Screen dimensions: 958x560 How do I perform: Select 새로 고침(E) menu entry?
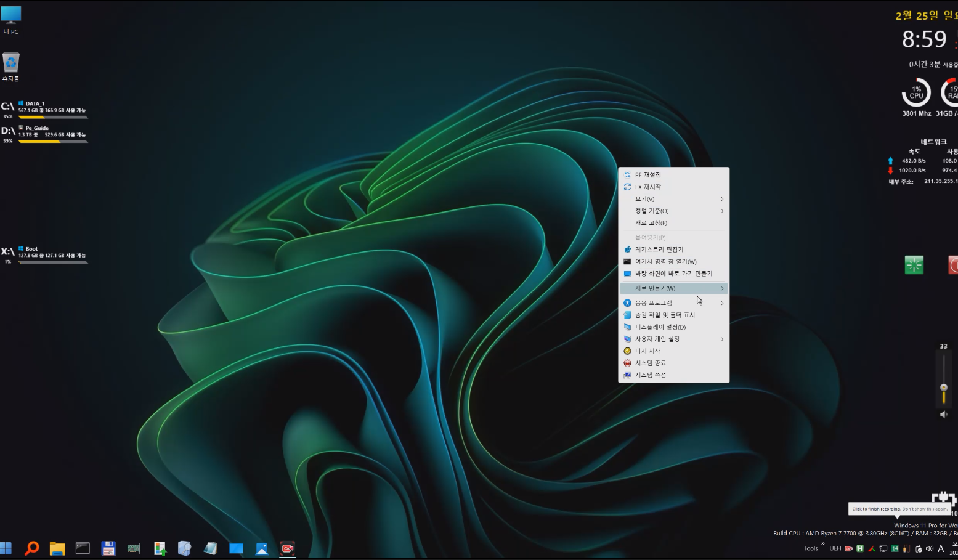click(674, 223)
